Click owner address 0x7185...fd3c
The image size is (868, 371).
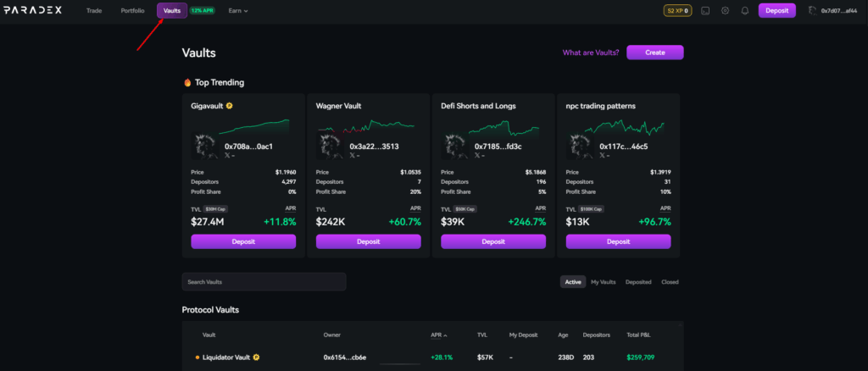[x=498, y=147]
